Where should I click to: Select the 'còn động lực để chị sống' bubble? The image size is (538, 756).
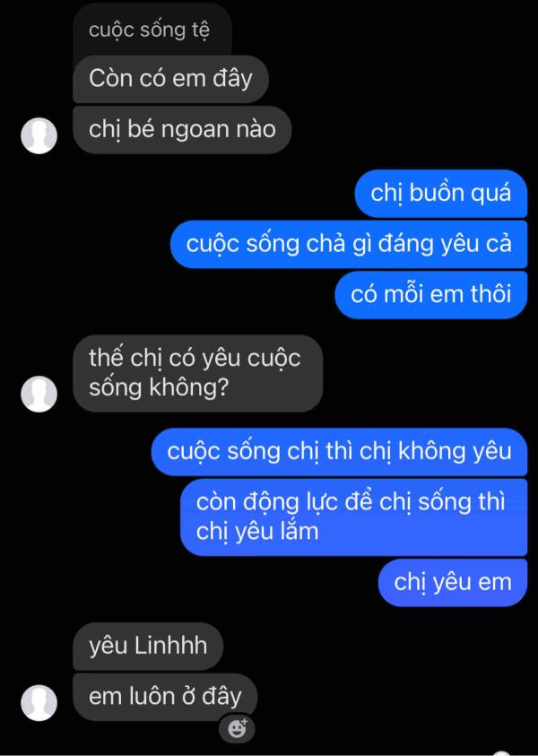354,517
